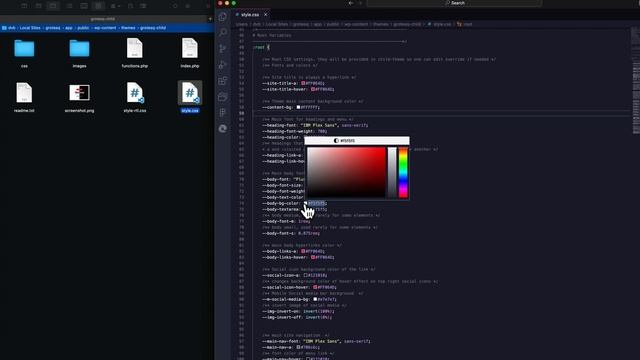This screenshot has width=640, height=360.
Task: Click --body-bg-color color swatch
Action: (x=305, y=203)
